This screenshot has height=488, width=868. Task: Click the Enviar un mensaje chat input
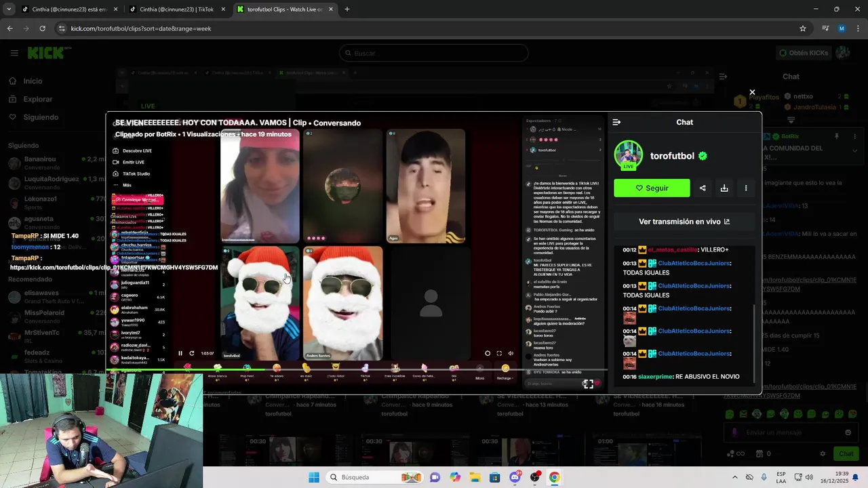790,432
